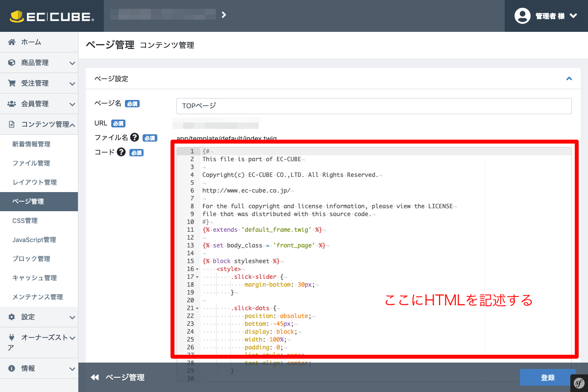Open メンテナンス管理 from sidebar
Image resolution: width=588 pixels, height=392 pixels.
point(39,297)
